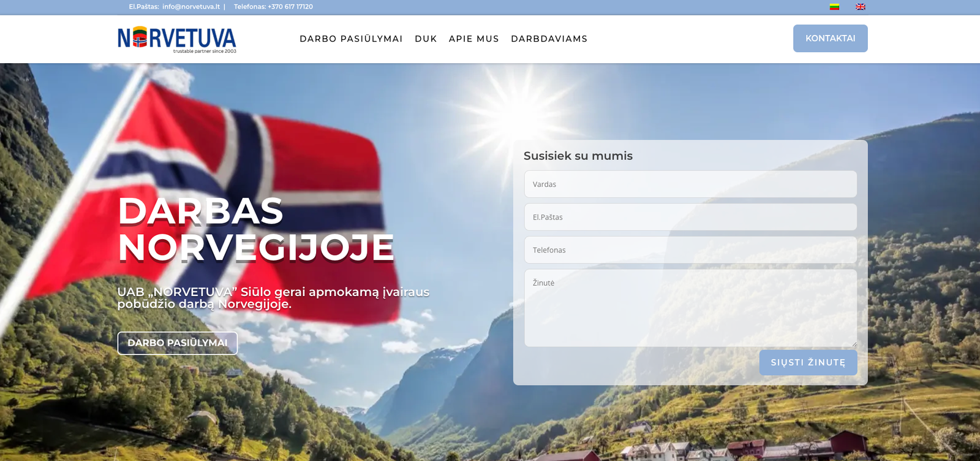Click the info@norvetuva.lt email link
The image size is (980, 461).
point(191,7)
